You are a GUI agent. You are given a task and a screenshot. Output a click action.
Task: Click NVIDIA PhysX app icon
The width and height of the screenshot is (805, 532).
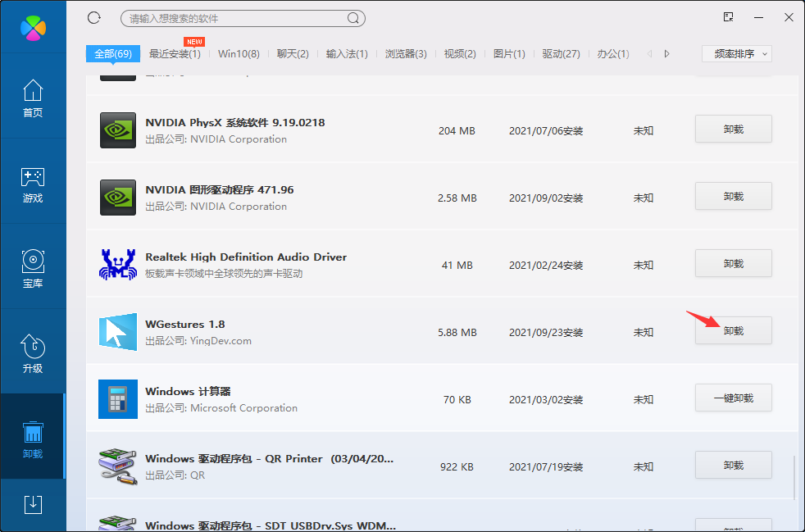pyautogui.click(x=118, y=130)
